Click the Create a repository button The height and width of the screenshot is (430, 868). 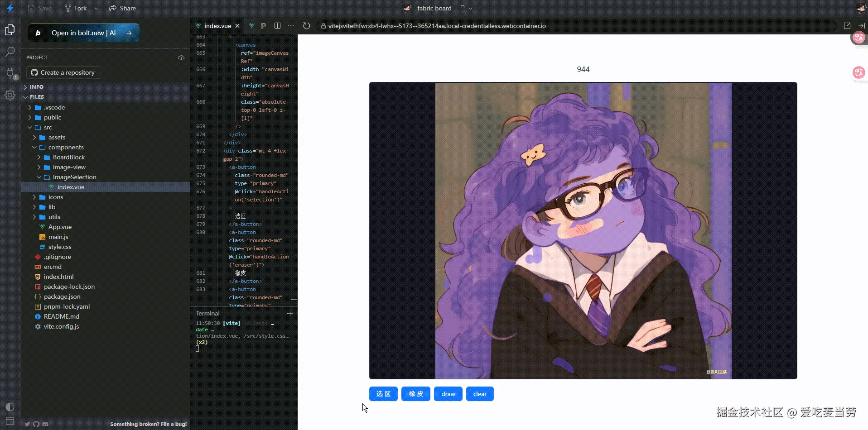point(63,72)
